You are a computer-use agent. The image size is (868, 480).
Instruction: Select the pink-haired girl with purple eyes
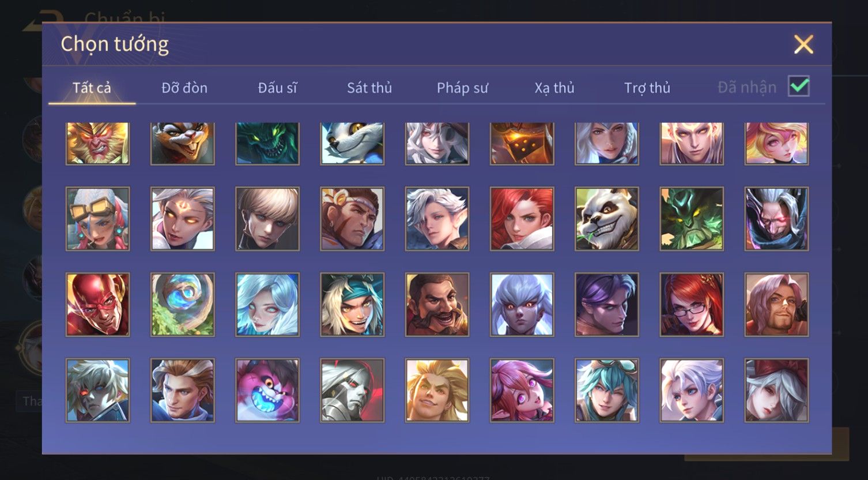click(x=522, y=391)
